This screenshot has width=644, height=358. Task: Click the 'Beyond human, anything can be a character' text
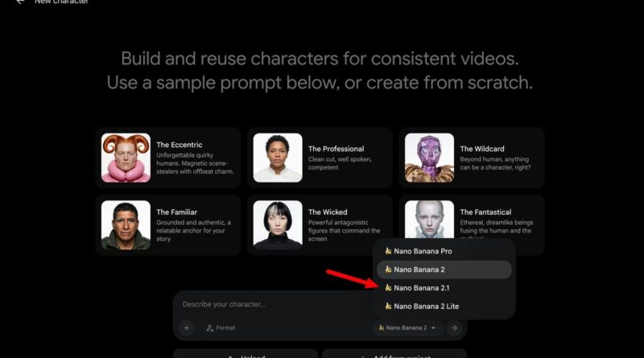coord(495,163)
